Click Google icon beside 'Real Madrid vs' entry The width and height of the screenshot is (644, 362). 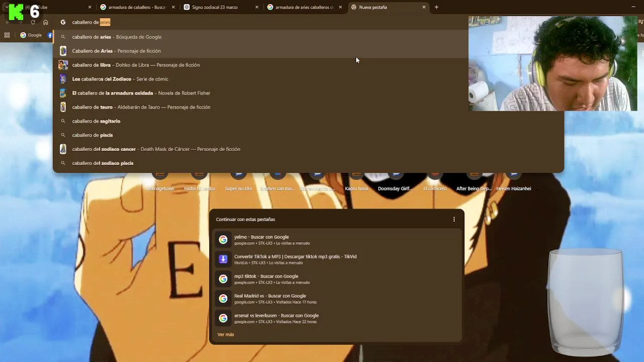(223, 299)
